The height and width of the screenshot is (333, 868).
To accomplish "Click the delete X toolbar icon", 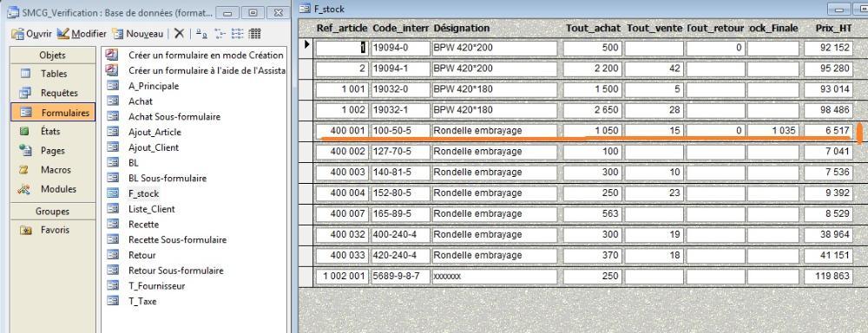I will 179,34.
